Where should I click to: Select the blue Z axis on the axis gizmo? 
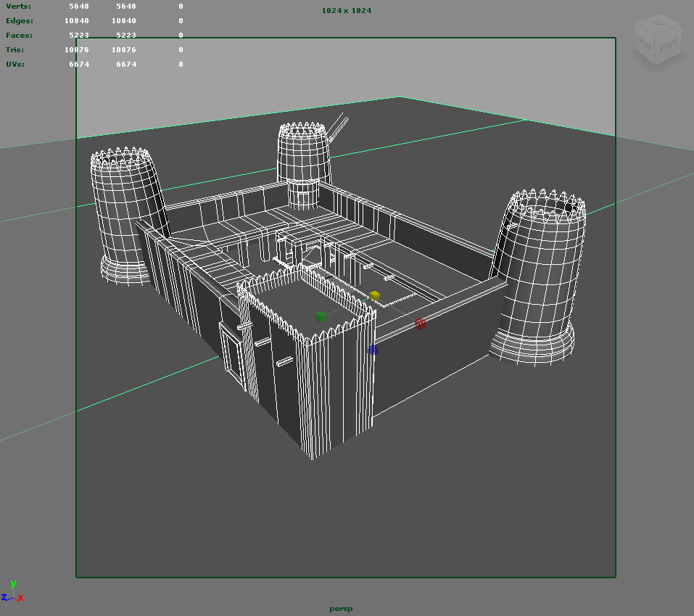tap(4, 598)
